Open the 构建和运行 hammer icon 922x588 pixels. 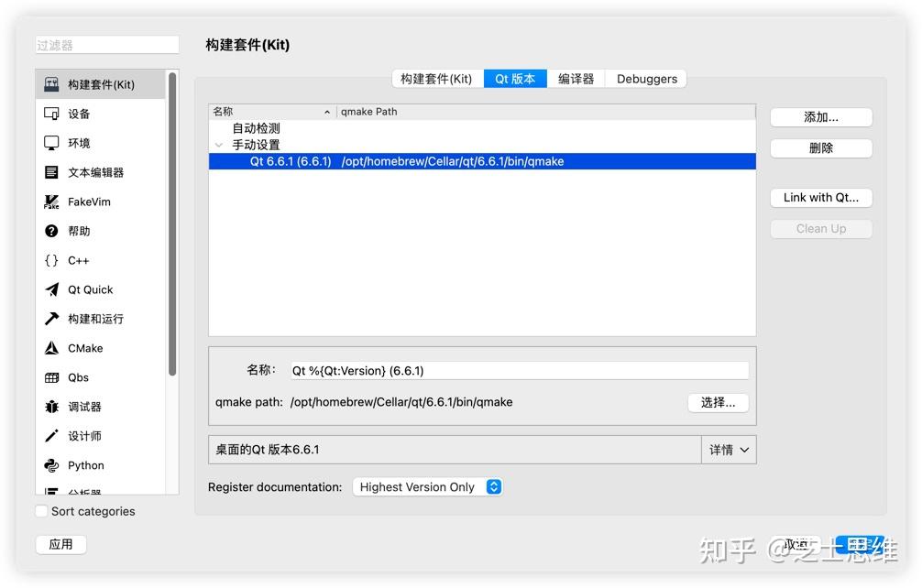[x=51, y=319]
